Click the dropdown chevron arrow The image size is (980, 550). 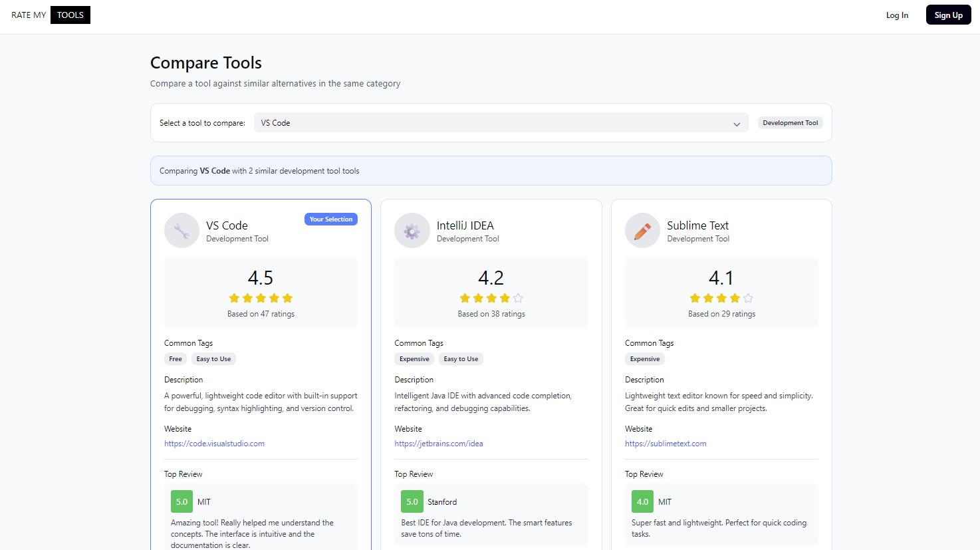coord(737,124)
